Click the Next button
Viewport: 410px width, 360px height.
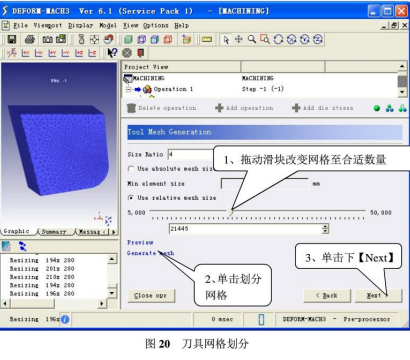379,295
